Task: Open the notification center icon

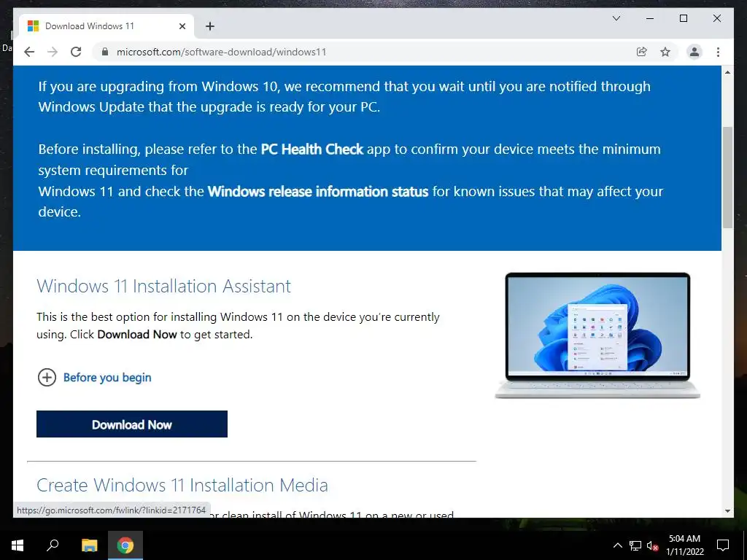Action: click(x=723, y=545)
